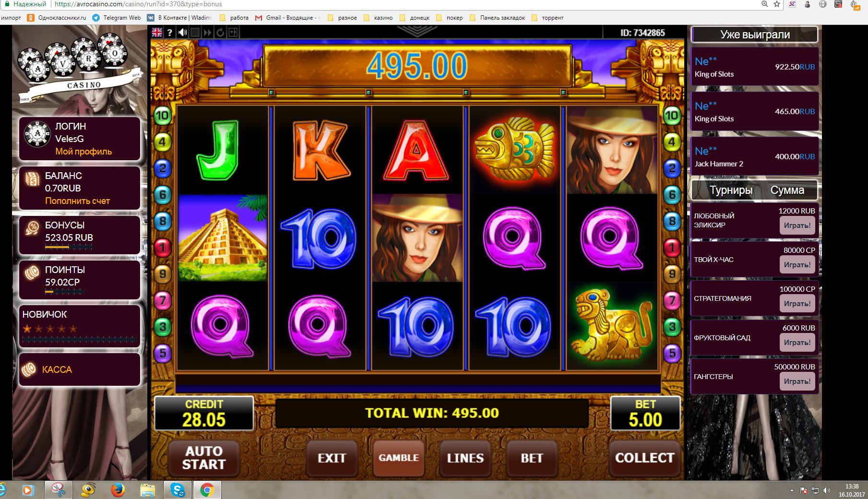The width and height of the screenshot is (868, 499).
Task: Start auto play with AUTO START
Action: [204, 458]
